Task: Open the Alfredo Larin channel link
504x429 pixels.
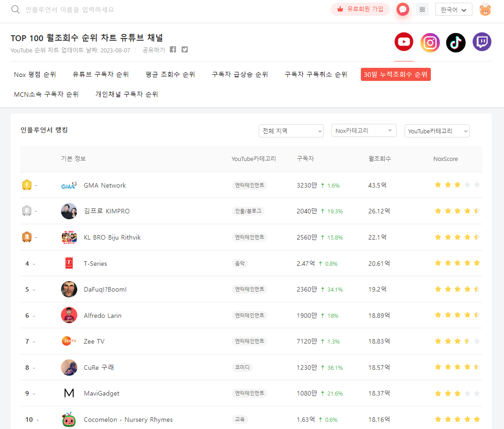Action: [x=103, y=316]
